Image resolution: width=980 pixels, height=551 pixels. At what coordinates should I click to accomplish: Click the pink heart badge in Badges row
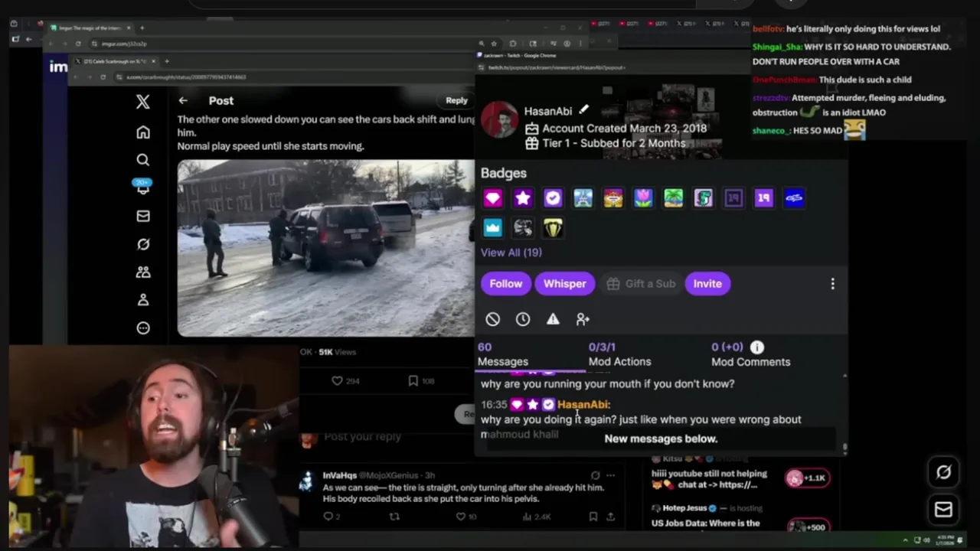pyautogui.click(x=492, y=198)
